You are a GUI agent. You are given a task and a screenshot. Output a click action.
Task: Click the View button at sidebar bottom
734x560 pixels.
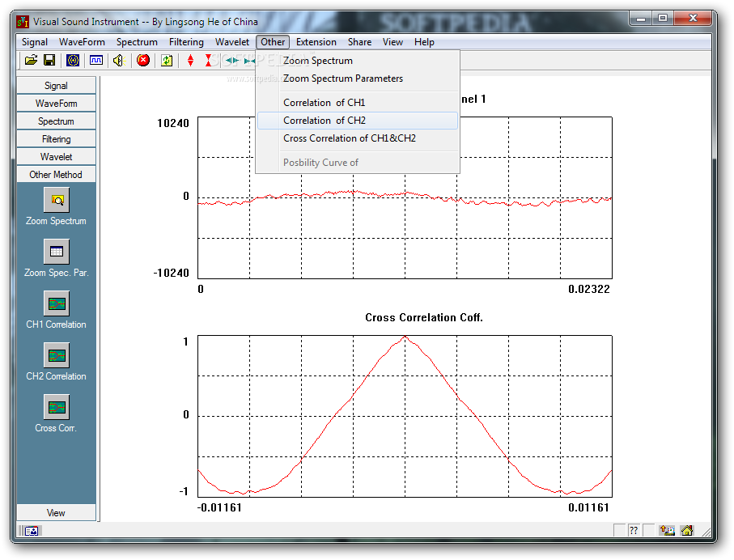pos(56,513)
